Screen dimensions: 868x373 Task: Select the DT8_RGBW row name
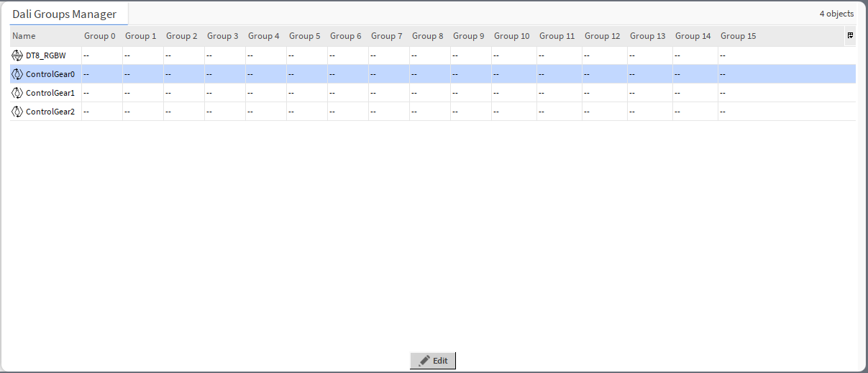coord(46,55)
